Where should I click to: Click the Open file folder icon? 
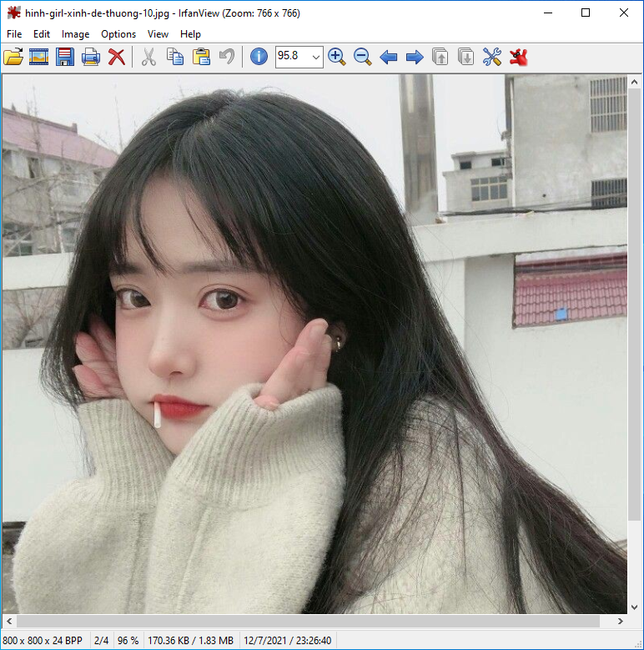[x=13, y=57]
